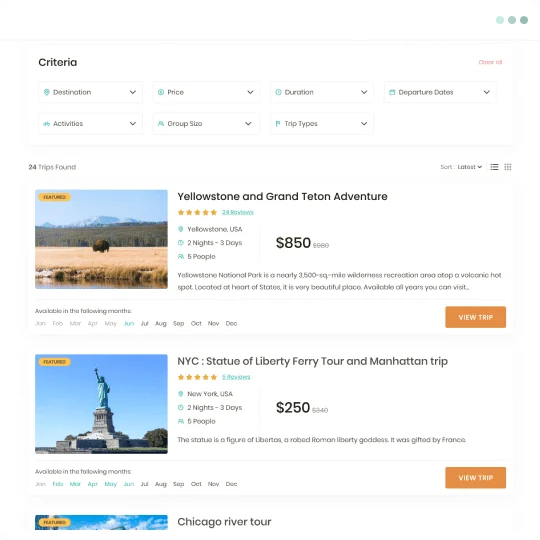The height and width of the screenshot is (540, 540).
Task: Click the Trip Types flag icon
Action: coord(278,123)
